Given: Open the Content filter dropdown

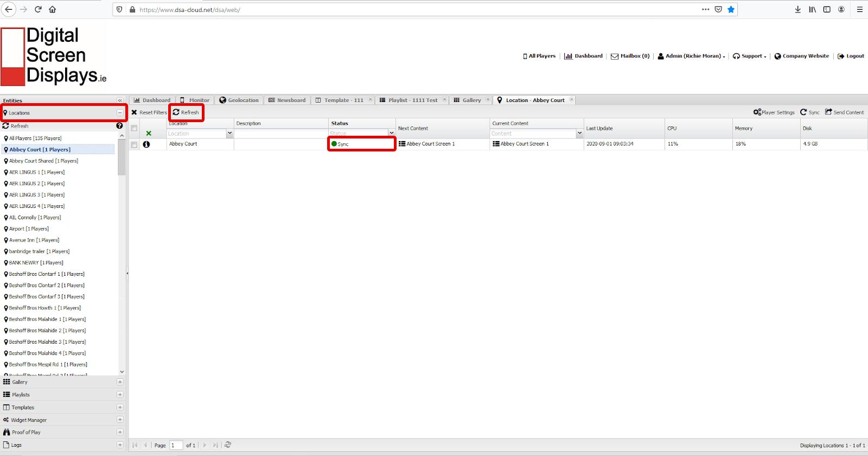Looking at the screenshot, I should click(x=579, y=133).
